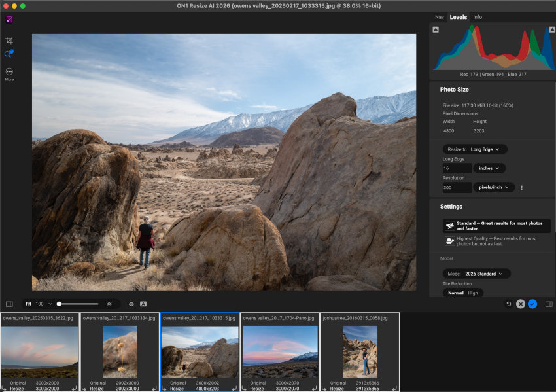Select Highest Quality setting

[x=496, y=241]
